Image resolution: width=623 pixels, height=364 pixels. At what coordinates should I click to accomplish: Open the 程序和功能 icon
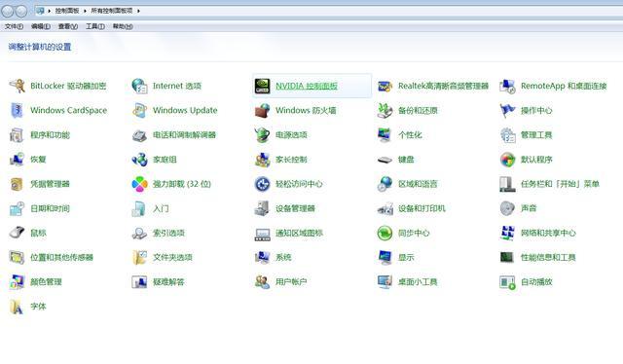tap(18, 135)
